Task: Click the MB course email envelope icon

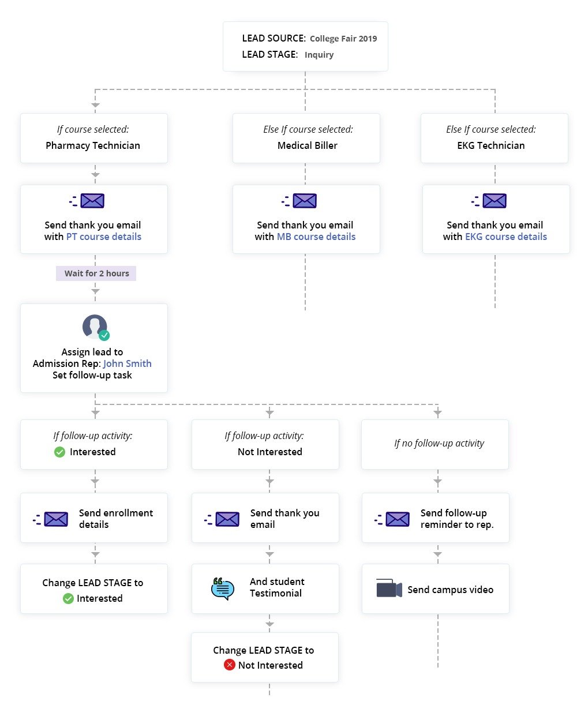Action: tap(304, 201)
